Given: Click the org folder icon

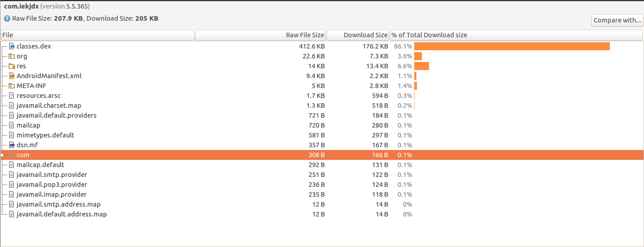Looking at the screenshot, I should point(12,56).
